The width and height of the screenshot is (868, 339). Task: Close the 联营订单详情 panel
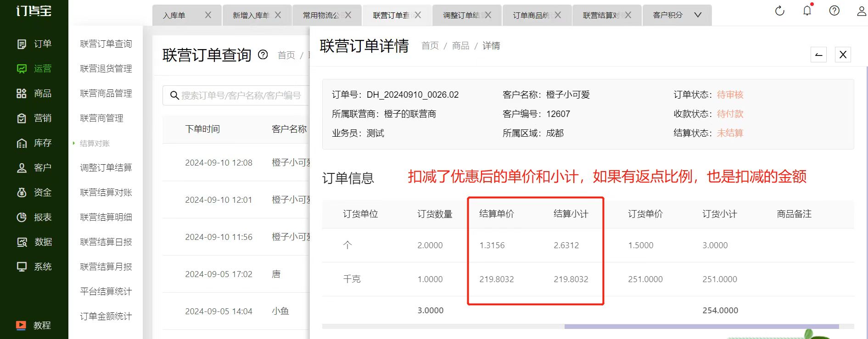[x=843, y=55]
